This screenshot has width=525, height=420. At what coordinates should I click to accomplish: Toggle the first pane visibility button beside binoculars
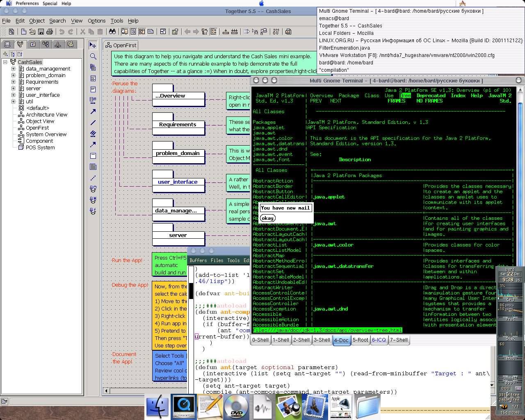pos(125,32)
